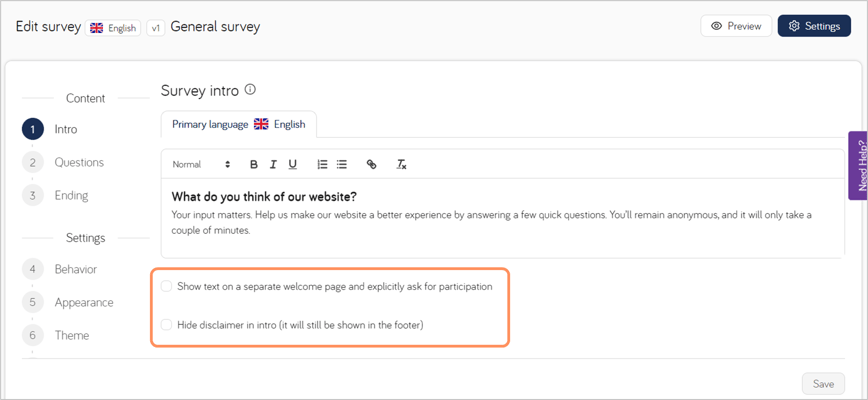Open English language selector beside Edit survey
The width and height of the screenshot is (868, 400).
click(x=113, y=28)
